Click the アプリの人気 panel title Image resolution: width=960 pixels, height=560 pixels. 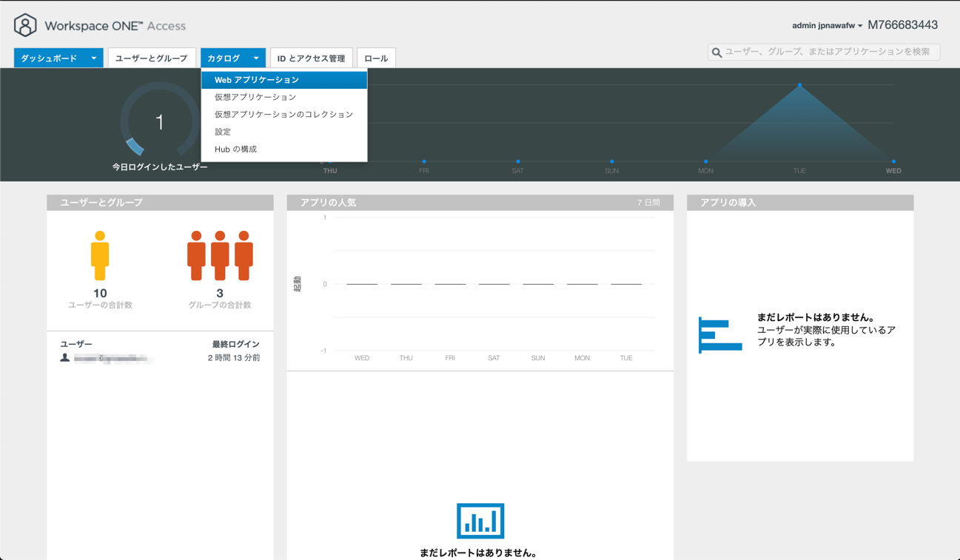pos(329,203)
